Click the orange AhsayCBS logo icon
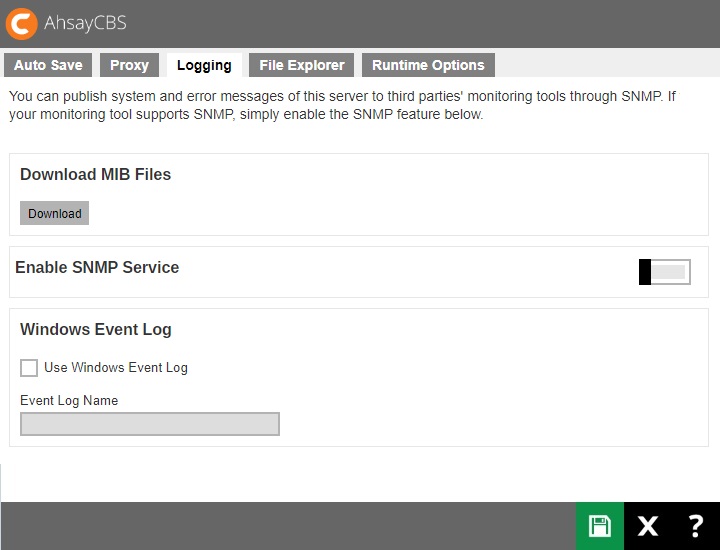 [x=22, y=23]
